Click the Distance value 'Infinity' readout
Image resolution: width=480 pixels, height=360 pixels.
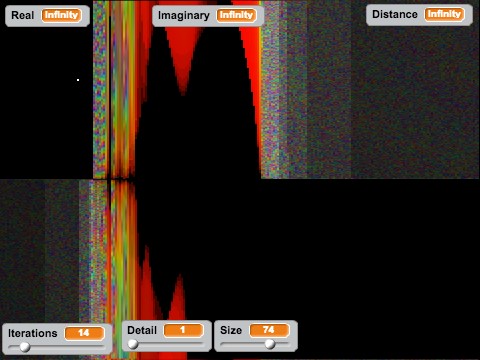[444, 14]
